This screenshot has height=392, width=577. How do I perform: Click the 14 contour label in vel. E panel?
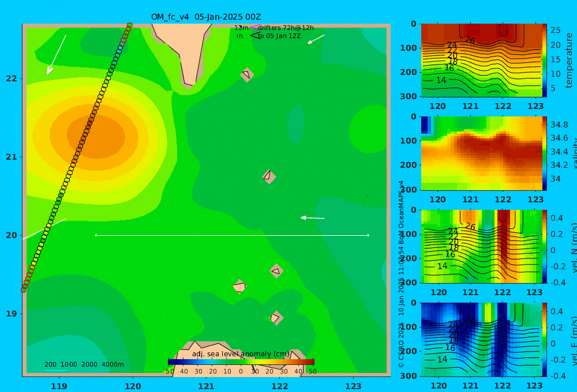pos(442,359)
